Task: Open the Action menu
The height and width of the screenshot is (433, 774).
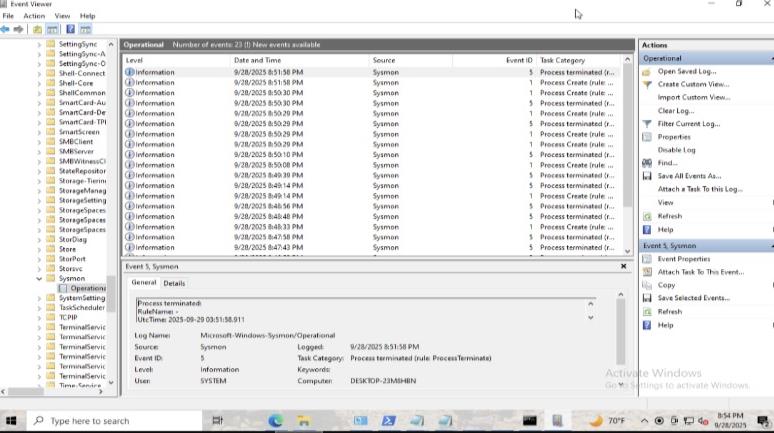Action: point(34,16)
